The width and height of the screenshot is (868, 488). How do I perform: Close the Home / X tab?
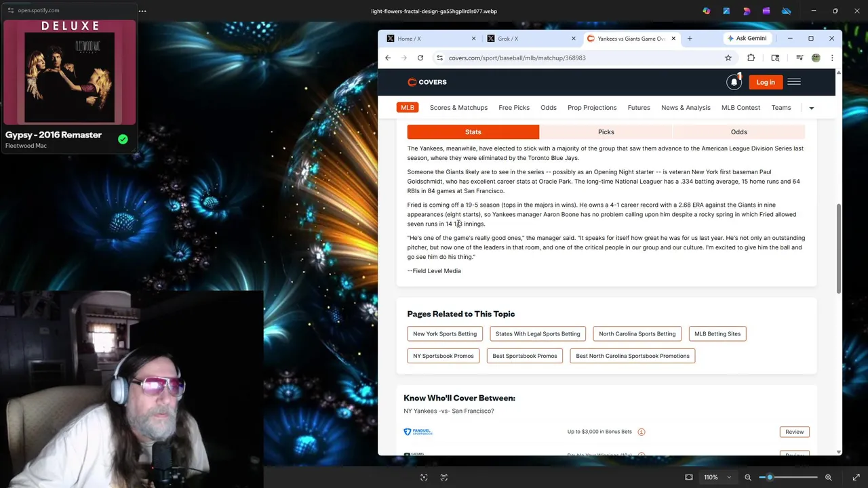pos(473,39)
